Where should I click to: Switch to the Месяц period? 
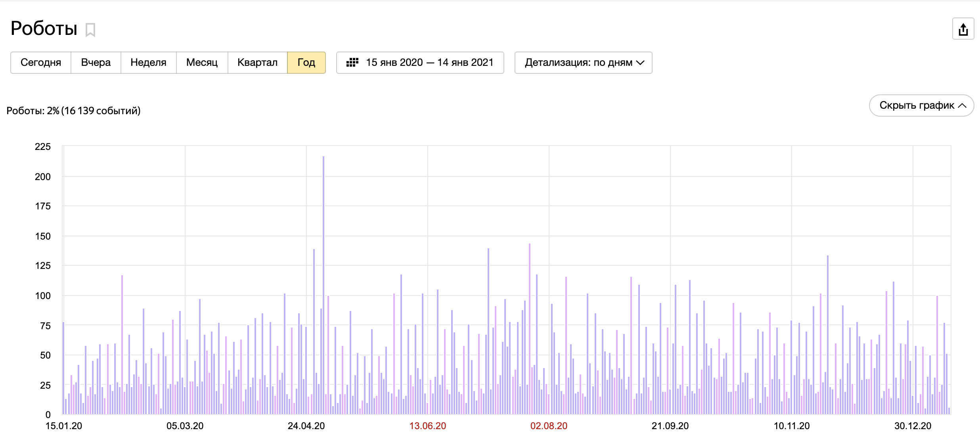202,63
